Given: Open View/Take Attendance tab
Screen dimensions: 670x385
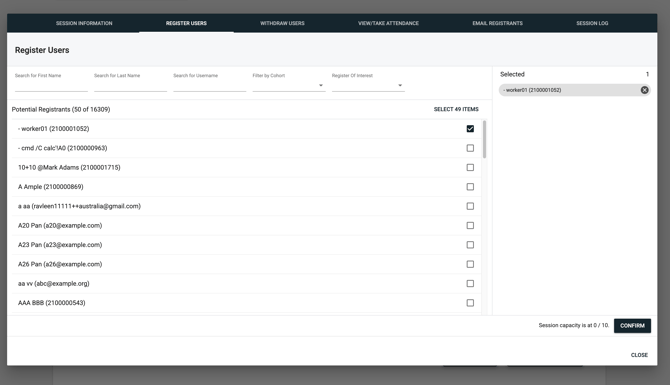Looking at the screenshot, I should tap(388, 23).
